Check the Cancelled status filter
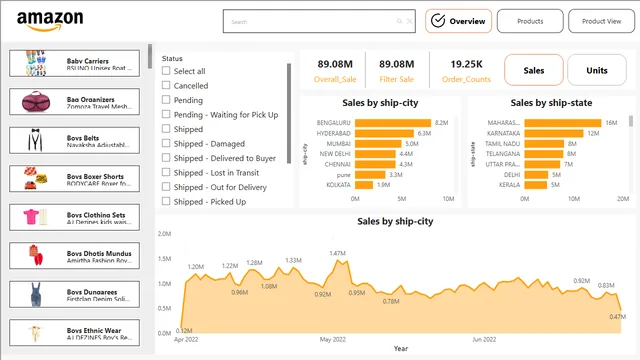This screenshot has width=640, height=360. tap(166, 85)
